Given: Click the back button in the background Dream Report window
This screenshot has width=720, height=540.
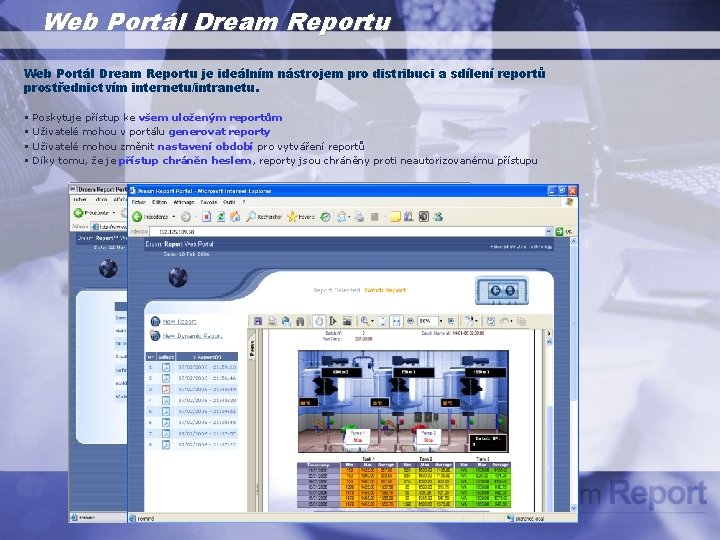Looking at the screenshot, I should coord(79,213).
